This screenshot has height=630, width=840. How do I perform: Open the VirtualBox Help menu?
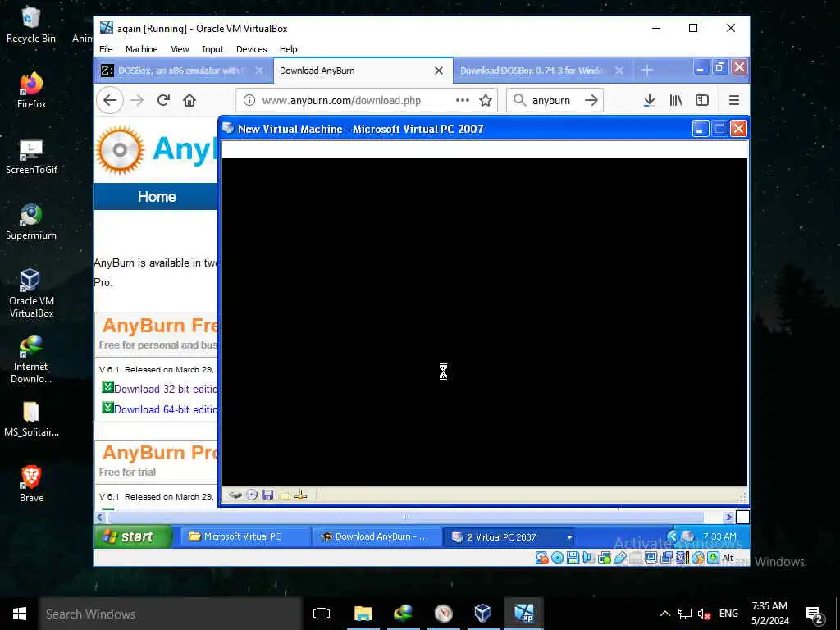[288, 49]
